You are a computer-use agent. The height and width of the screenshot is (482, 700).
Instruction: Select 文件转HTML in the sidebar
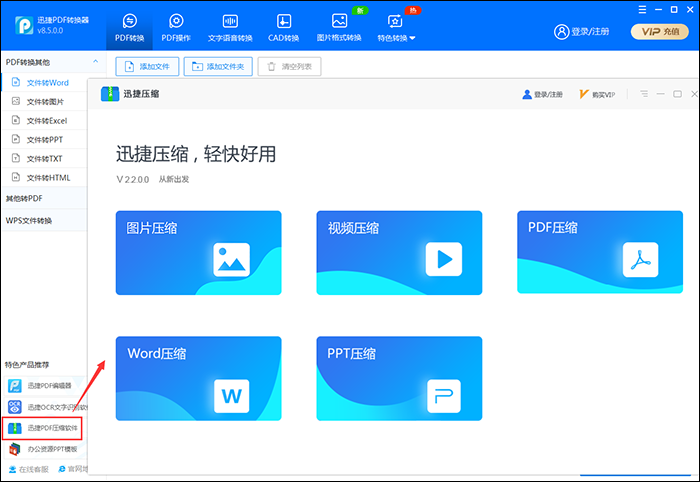click(x=45, y=177)
